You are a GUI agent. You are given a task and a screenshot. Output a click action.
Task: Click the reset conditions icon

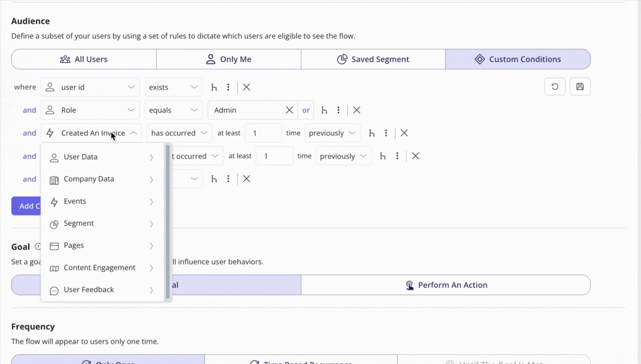coord(555,86)
